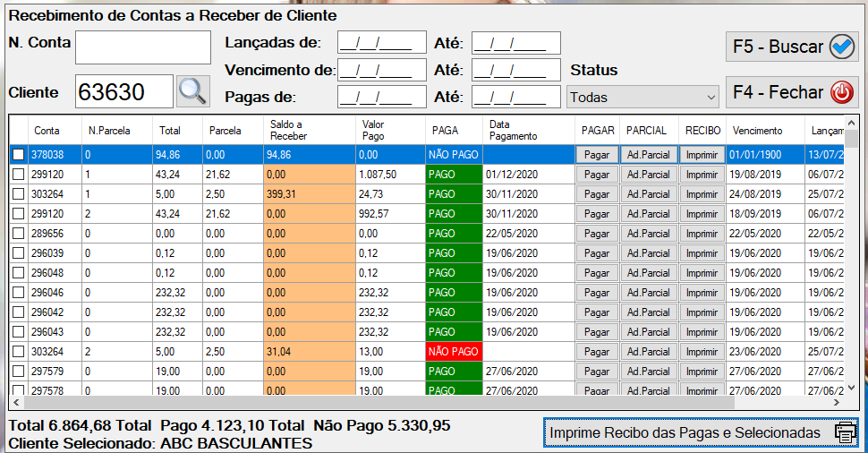Click the Até date field for Lançadas

click(516, 43)
